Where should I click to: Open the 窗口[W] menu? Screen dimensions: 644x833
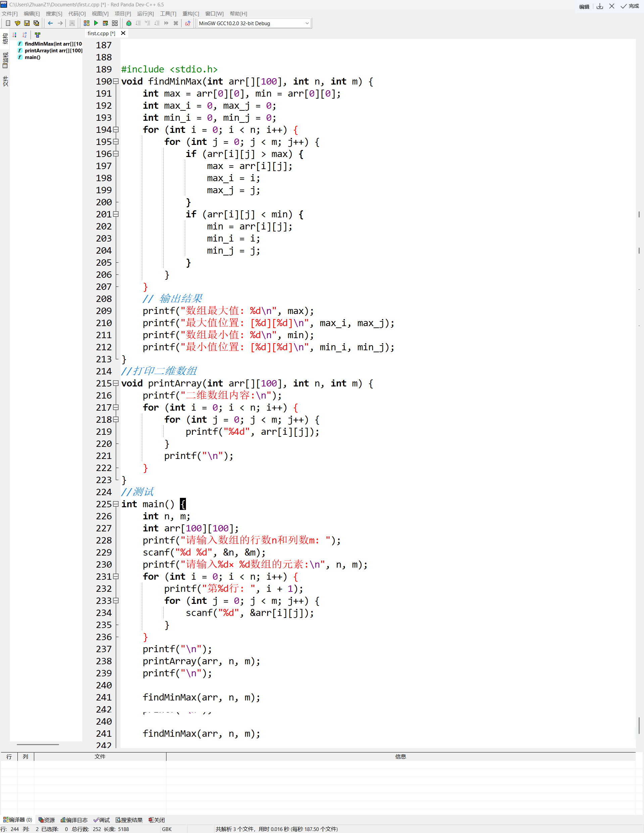[x=214, y=14]
